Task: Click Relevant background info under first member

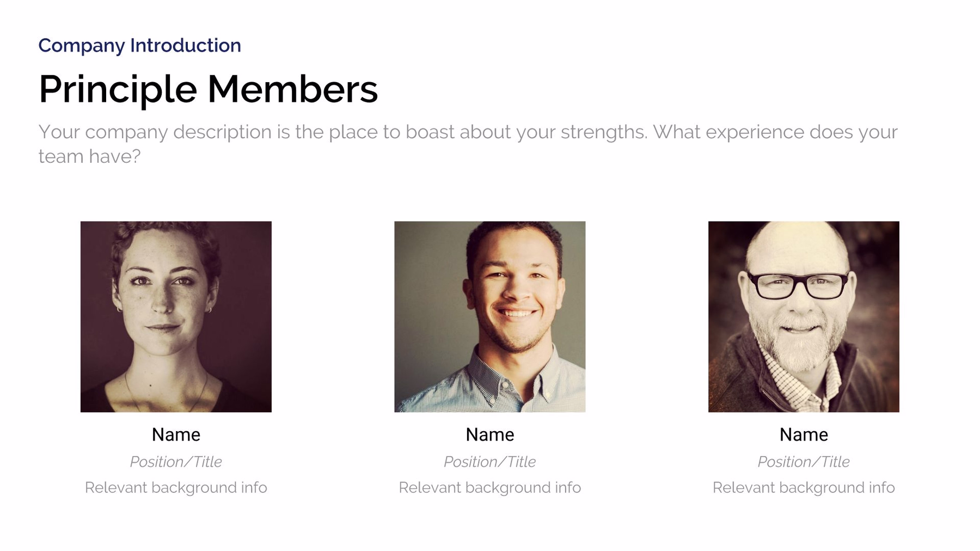Action: tap(176, 488)
